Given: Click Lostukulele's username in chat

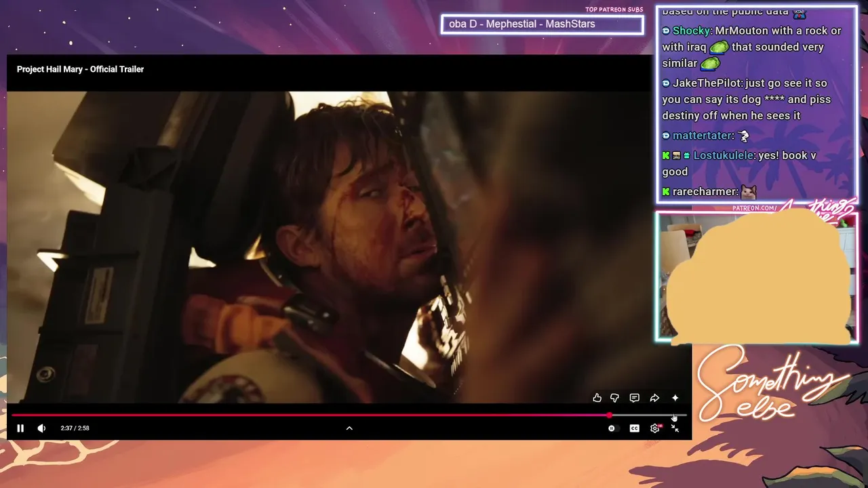Looking at the screenshot, I should tap(723, 155).
